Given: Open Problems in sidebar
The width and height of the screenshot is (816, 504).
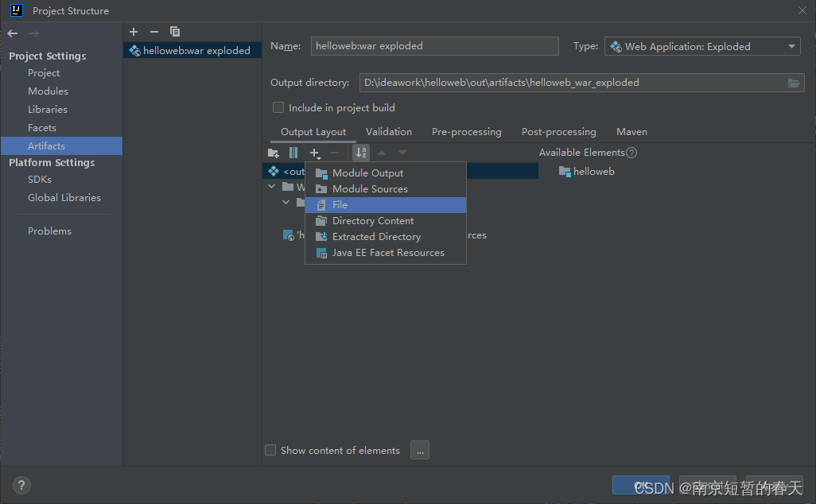Looking at the screenshot, I should [49, 231].
